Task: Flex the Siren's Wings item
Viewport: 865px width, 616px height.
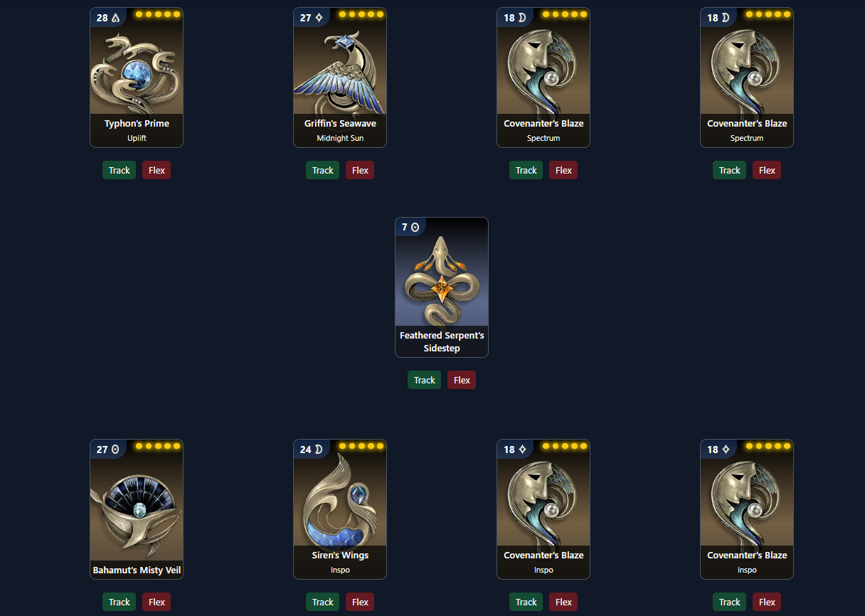Action: point(360,602)
